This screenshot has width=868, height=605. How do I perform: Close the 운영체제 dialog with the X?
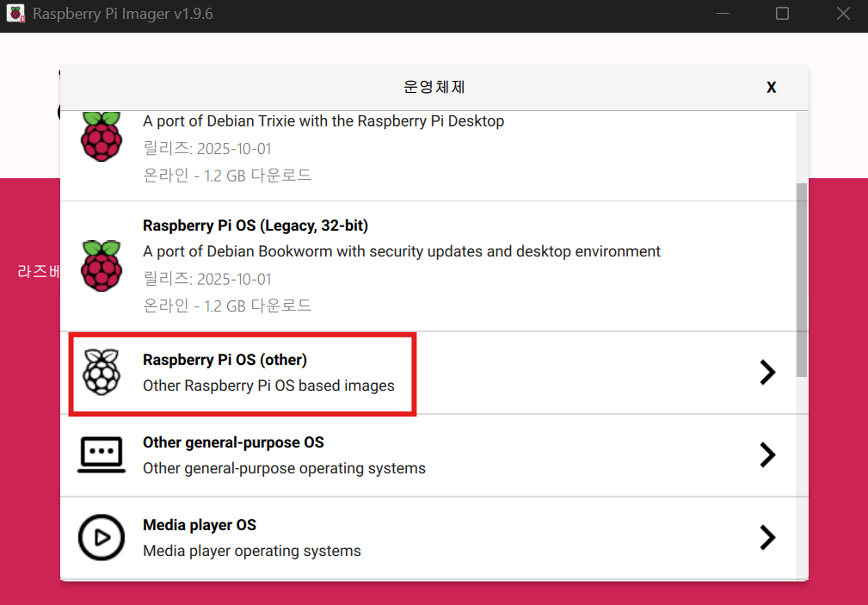(x=771, y=88)
